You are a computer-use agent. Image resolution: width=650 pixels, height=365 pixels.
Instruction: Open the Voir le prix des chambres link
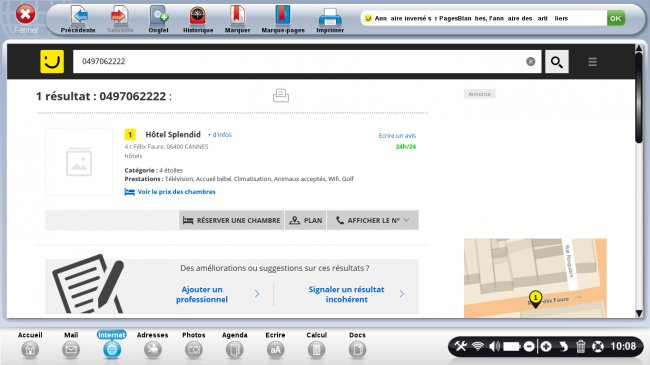[176, 192]
